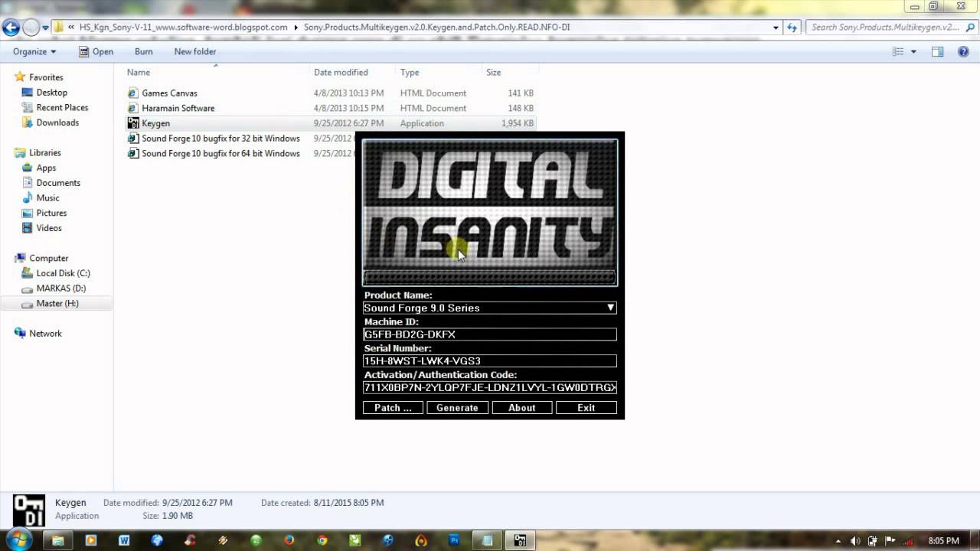This screenshot has width=980, height=551.
Task: Open the Videos library
Action: pyautogui.click(x=49, y=228)
